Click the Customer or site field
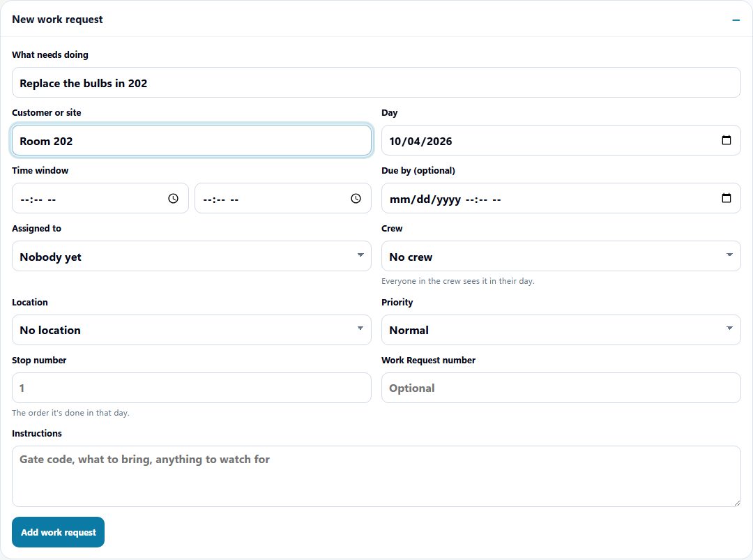Screen dimensions: 753x560 (192, 141)
